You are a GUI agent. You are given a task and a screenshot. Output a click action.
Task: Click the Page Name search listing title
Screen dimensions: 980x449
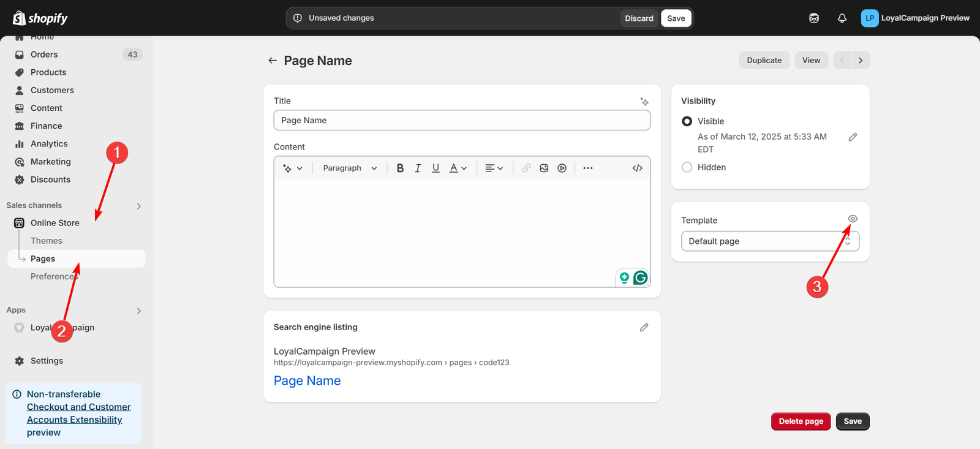[x=307, y=381]
